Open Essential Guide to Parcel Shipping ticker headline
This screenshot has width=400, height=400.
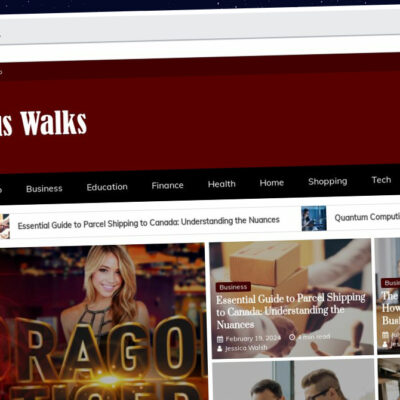click(149, 223)
